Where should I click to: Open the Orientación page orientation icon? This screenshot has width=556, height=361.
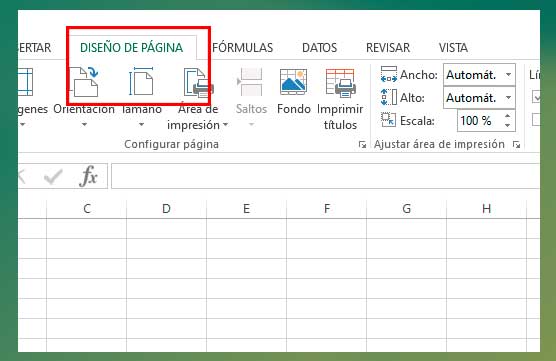(85, 82)
